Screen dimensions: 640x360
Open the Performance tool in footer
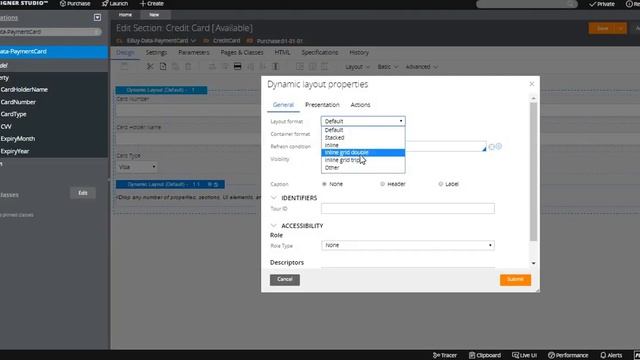coord(567,355)
